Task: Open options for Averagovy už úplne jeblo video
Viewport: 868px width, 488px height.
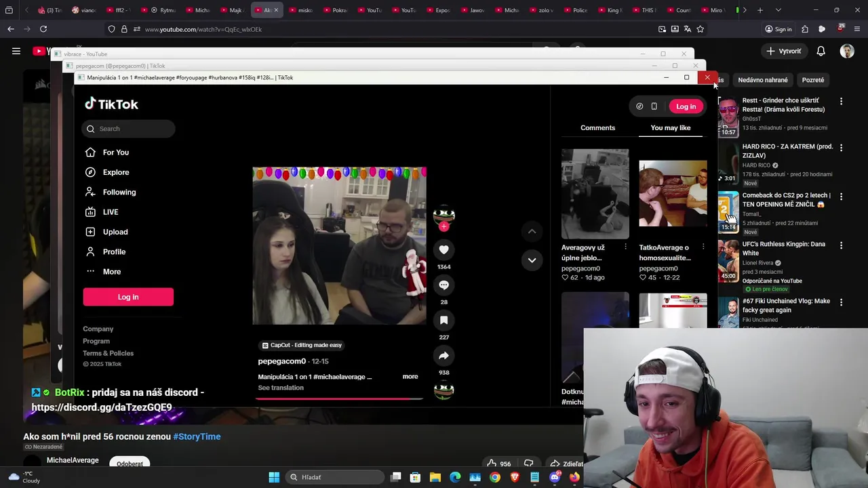Action: click(x=625, y=247)
